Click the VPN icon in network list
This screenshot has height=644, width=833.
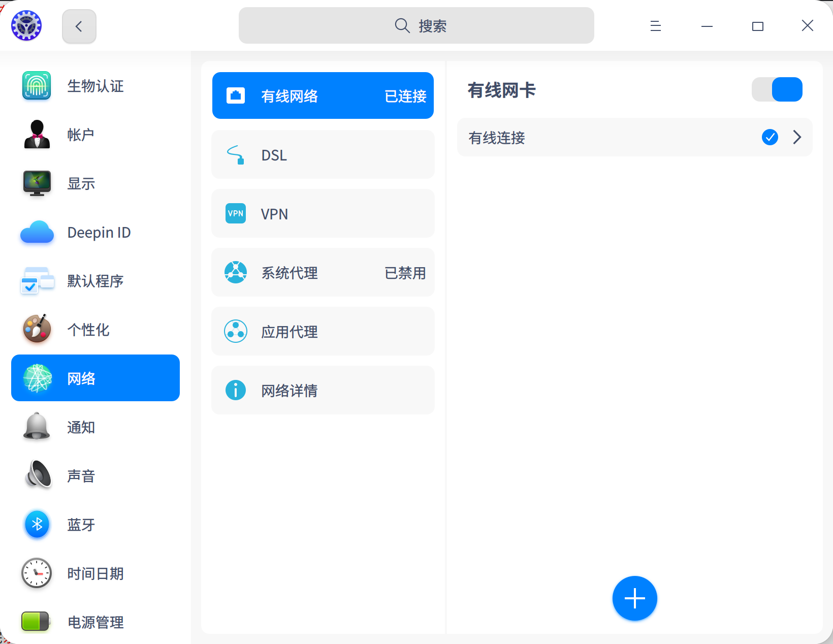click(x=235, y=213)
